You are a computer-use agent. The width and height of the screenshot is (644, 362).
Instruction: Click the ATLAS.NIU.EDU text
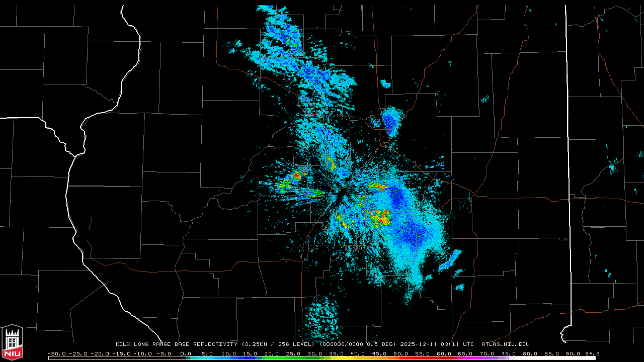506,344
